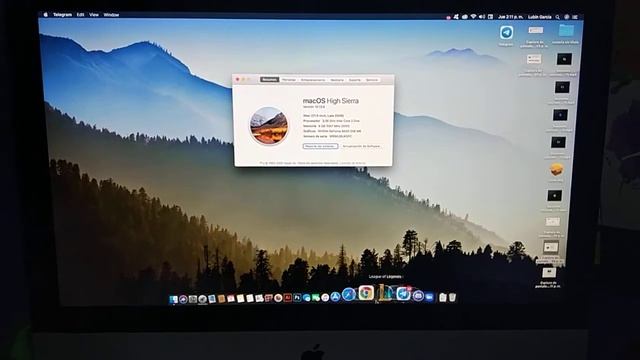Open the Apple menu in the menu bar

46,15
